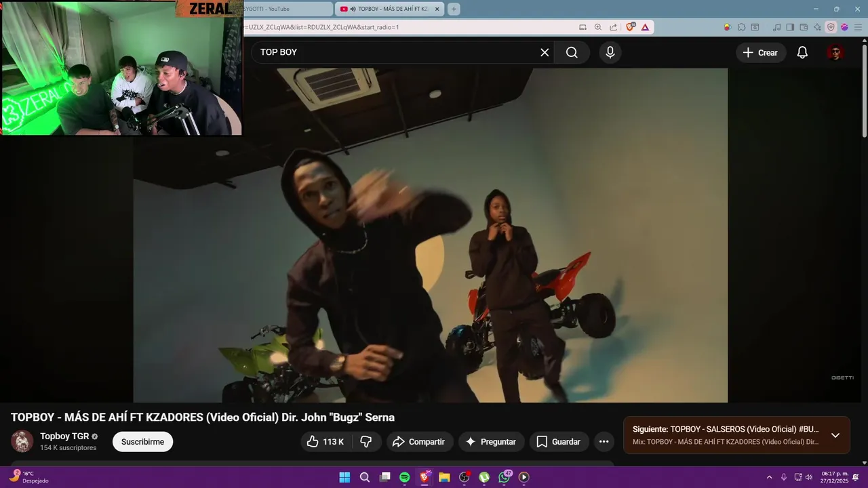Image resolution: width=868 pixels, height=488 pixels.
Task: Open the account avatar menu
Action: point(835,52)
